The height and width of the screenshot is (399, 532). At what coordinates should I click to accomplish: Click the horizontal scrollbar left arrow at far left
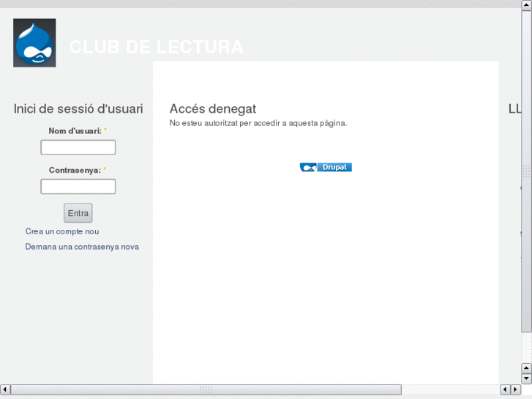click(x=5, y=389)
